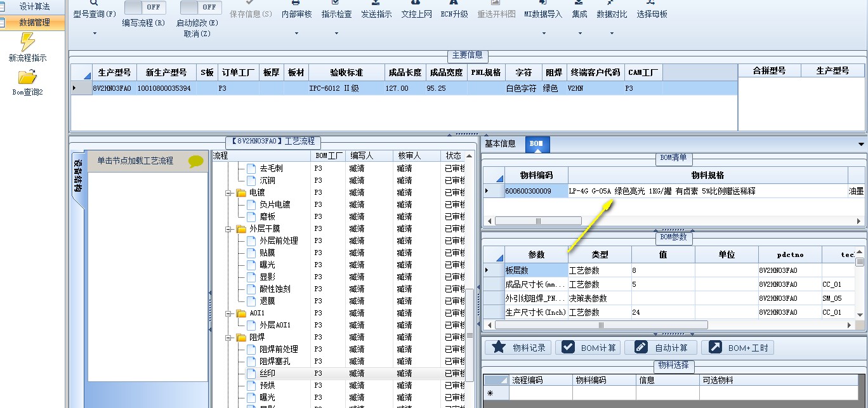Open the 内部审核 dropdown arrow
This screenshot has height=408, width=868.
click(296, 33)
